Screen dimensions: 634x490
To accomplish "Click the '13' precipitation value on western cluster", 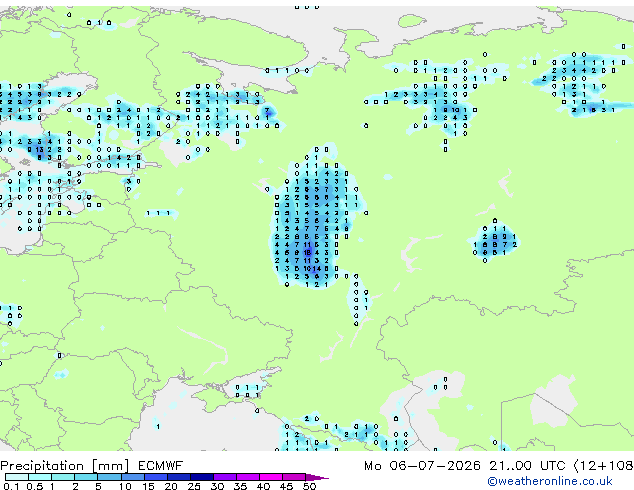I will point(40,150).
